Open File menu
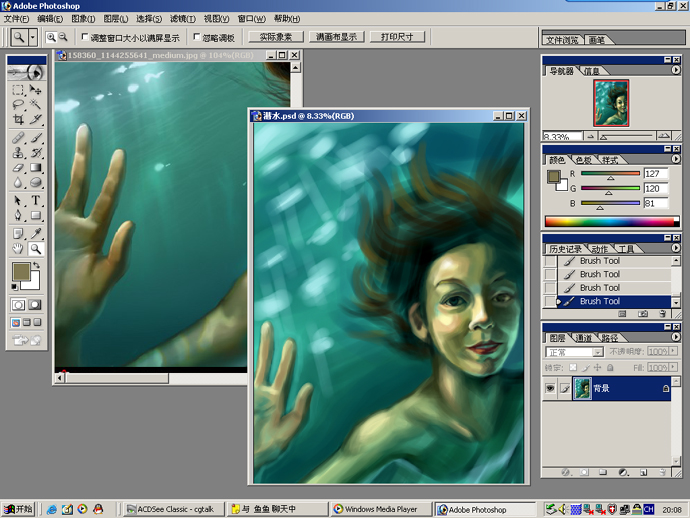Image resolution: width=690 pixels, height=518 pixels. (x=16, y=18)
